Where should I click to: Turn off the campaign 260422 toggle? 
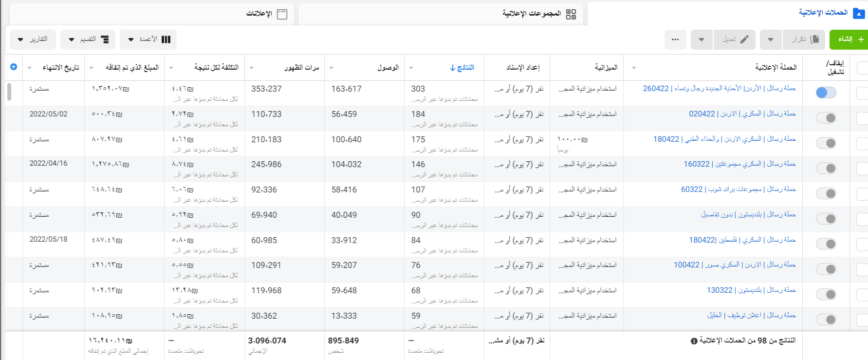pos(826,93)
